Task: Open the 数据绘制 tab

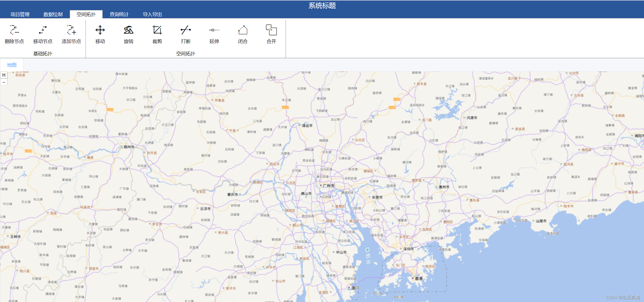Action: coord(53,14)
